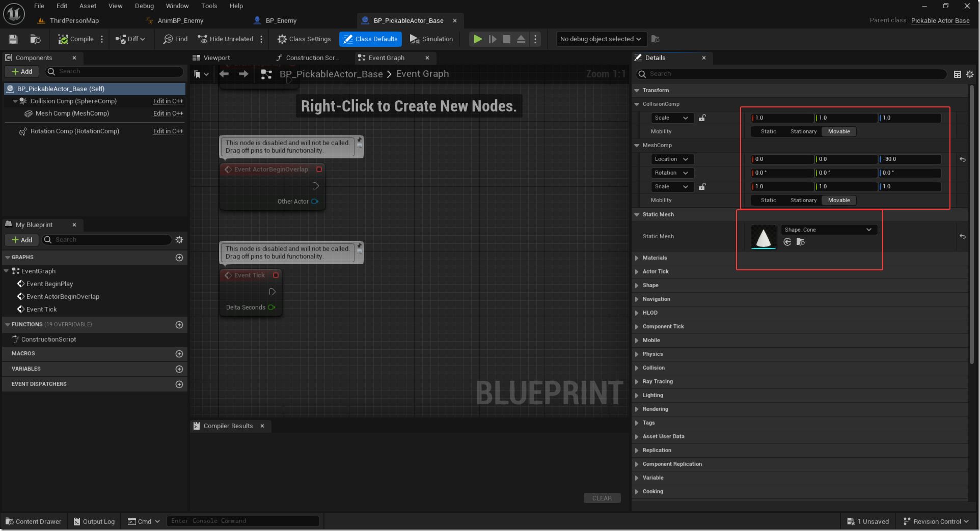Add a new variable
The image size is (980, 531).
[x=179, y=369]
